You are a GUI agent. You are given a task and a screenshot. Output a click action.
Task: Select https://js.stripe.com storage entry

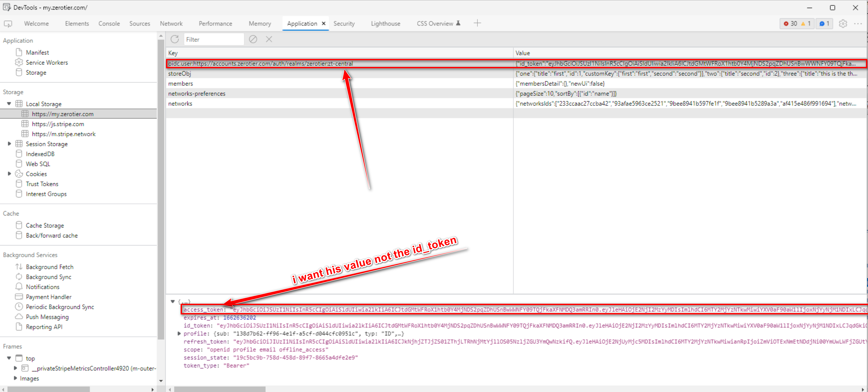tap(58, 124)
